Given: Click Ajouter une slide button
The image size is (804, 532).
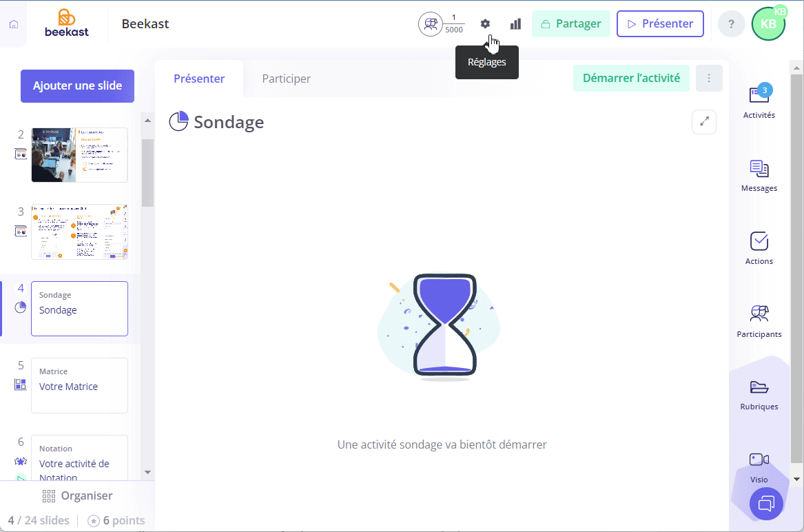Looking at the screenshot, I should (x=77, y=85).
